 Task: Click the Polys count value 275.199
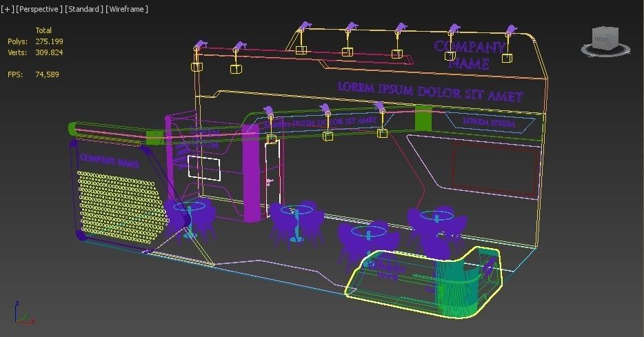point(49,41)
